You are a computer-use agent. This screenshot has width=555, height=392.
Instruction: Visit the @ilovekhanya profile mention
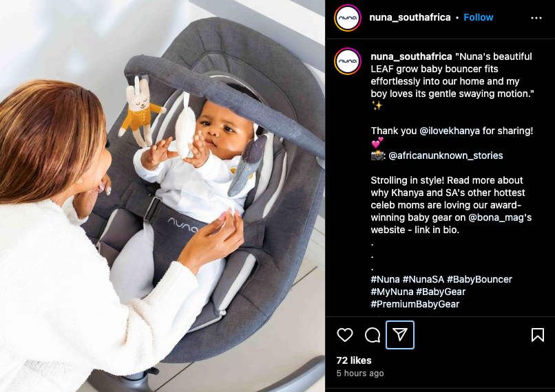tap(450, 131)
